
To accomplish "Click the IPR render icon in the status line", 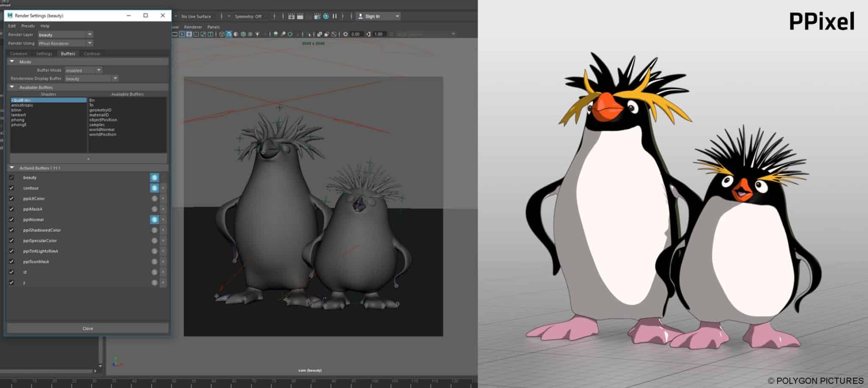I will 326,16.
